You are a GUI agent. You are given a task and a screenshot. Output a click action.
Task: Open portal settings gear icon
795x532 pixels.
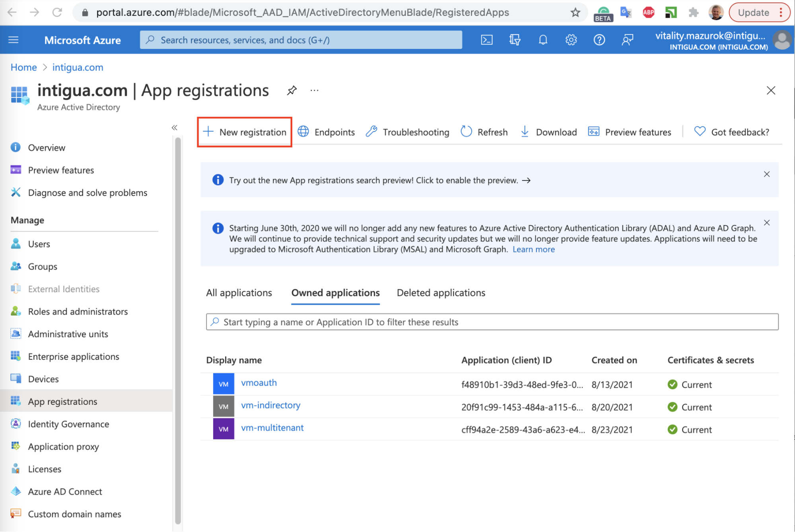coord(571,40)
